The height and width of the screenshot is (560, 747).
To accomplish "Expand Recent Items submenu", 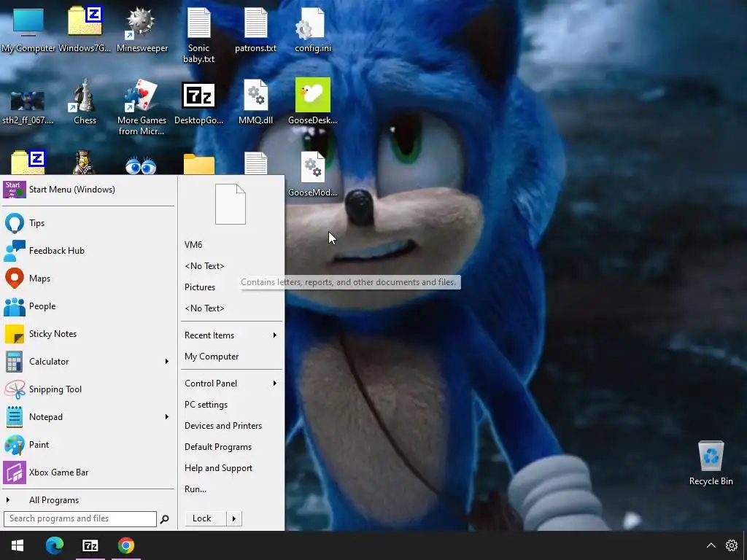I will [x=231, y=335].
